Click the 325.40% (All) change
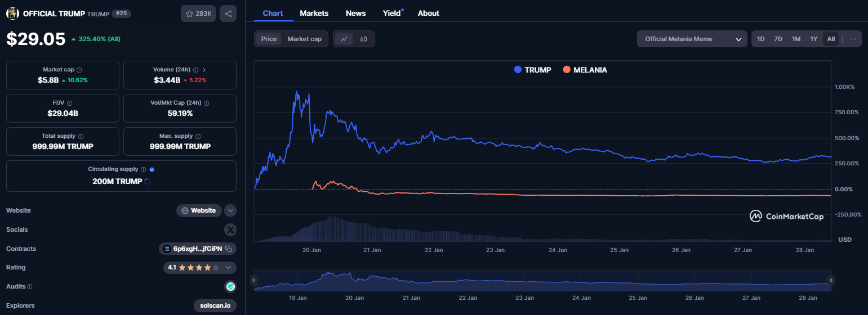Image resolution: width=868 pixels, height=315 pixels. 96,39
